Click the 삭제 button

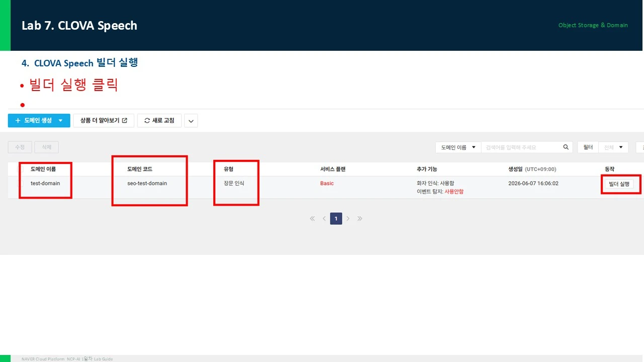[46, 147]
